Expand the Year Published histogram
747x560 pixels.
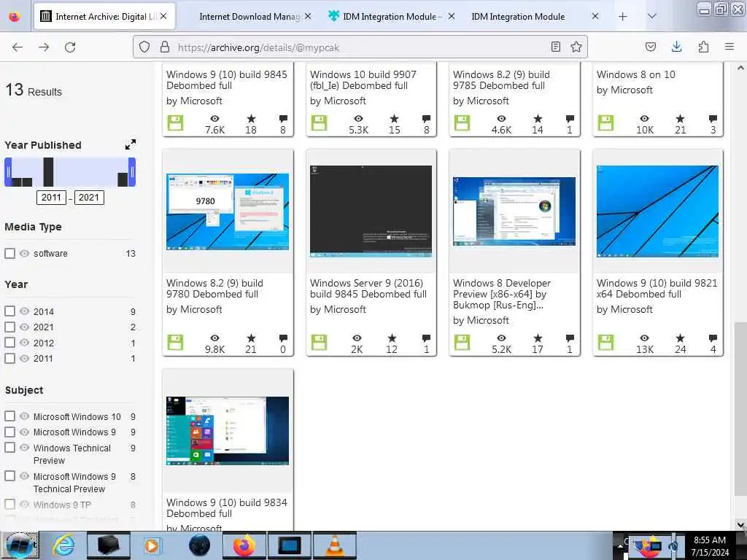[131, 144]
